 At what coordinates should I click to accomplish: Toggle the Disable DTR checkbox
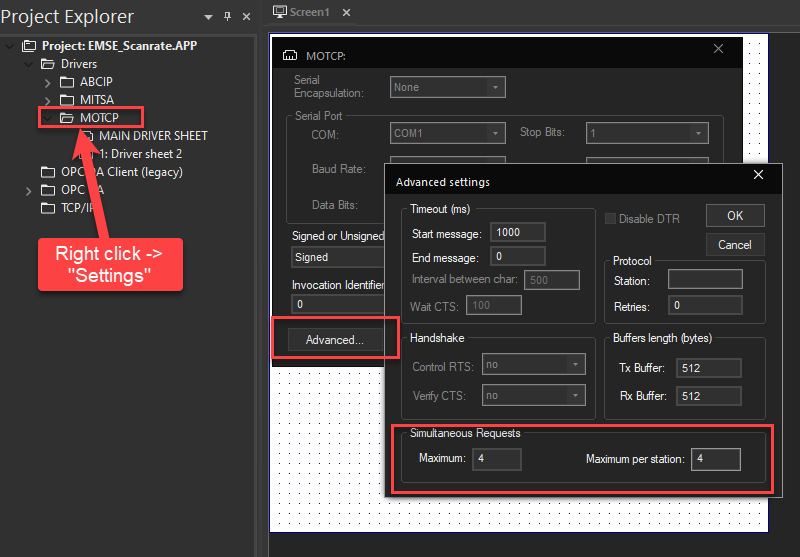click(610, 219)
